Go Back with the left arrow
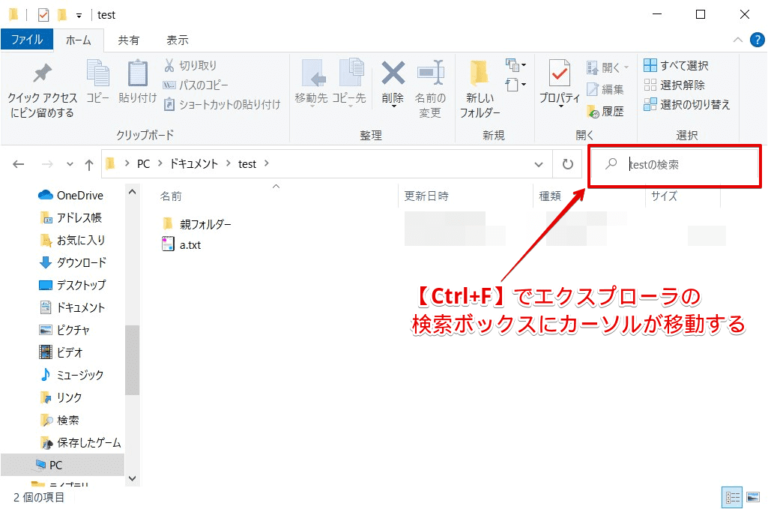Image resolution: width=768 pixels, height=509 pixels. point(19,164)
